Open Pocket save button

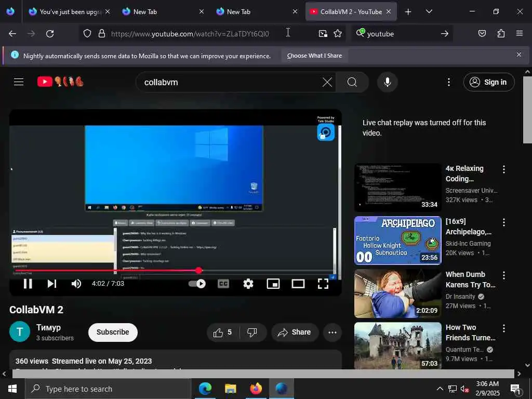click(x=482, y=33)
